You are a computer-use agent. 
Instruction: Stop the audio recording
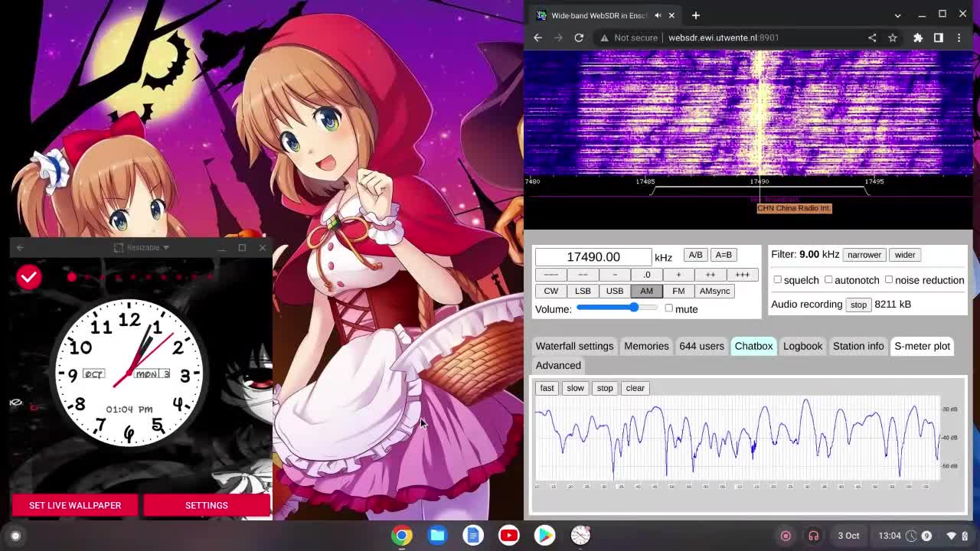(858, 305)
